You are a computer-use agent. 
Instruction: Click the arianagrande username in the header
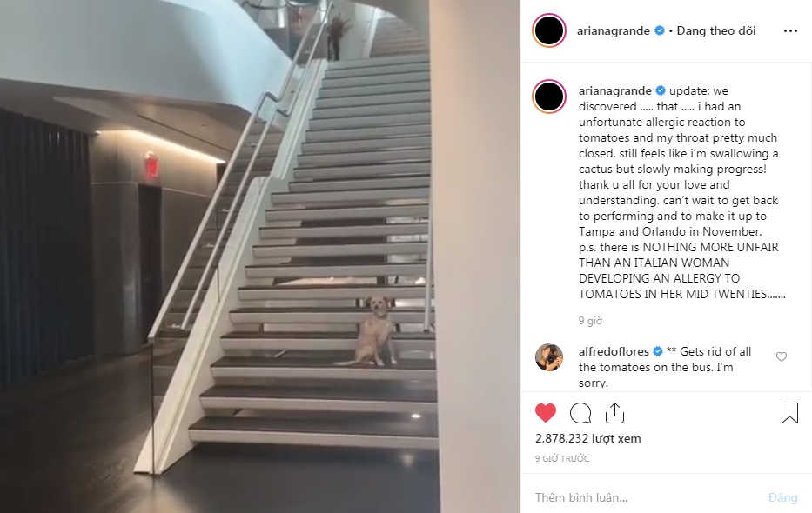[x=614, y=30]
